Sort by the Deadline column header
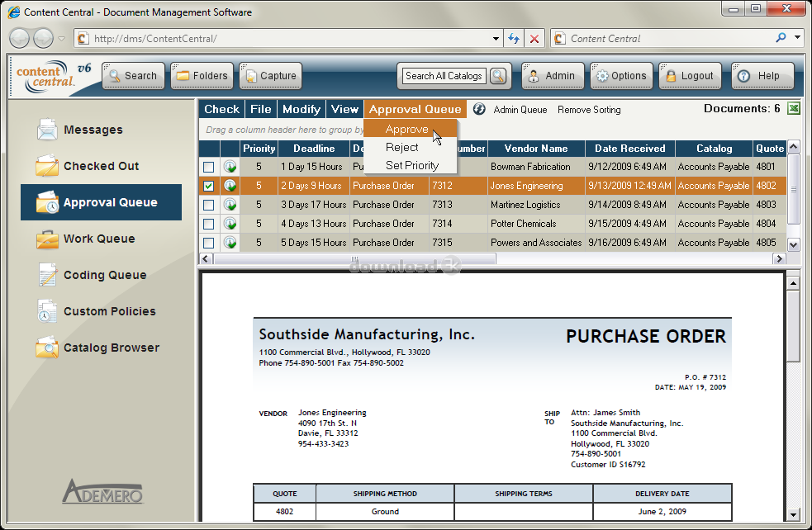 click(314, 149)
